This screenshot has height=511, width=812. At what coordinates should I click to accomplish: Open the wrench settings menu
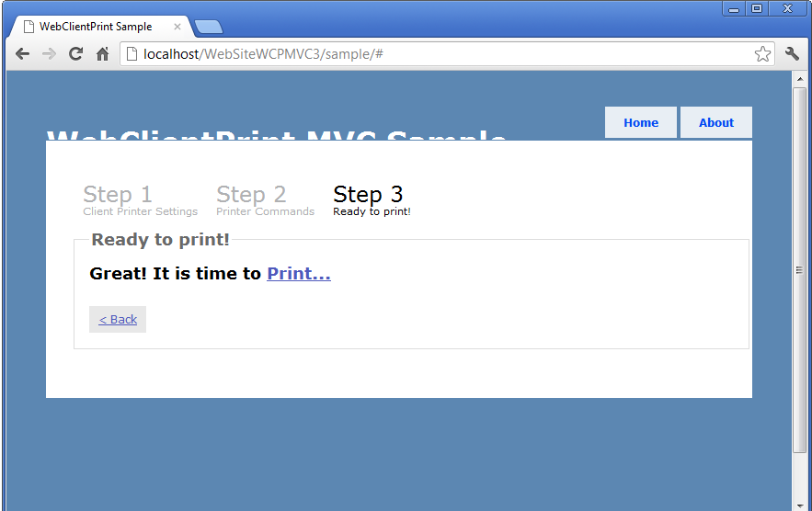[x=792, y=53]
